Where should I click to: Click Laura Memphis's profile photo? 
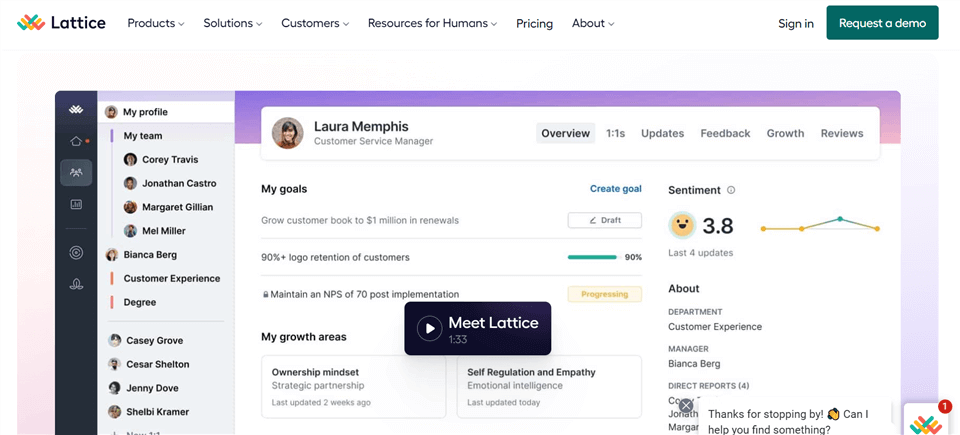point(288,133)
